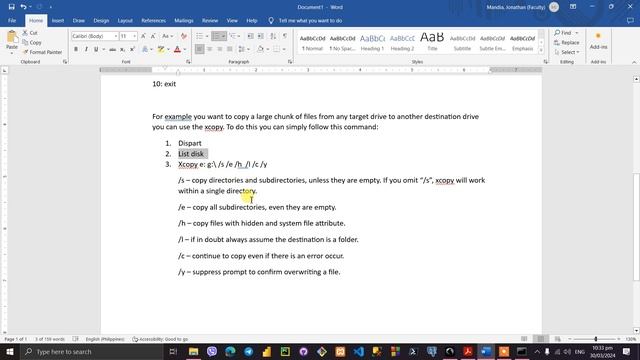This screenshot has width=640, height=360.
Task: Copy the selected text
Action: (x=32, y=42)
